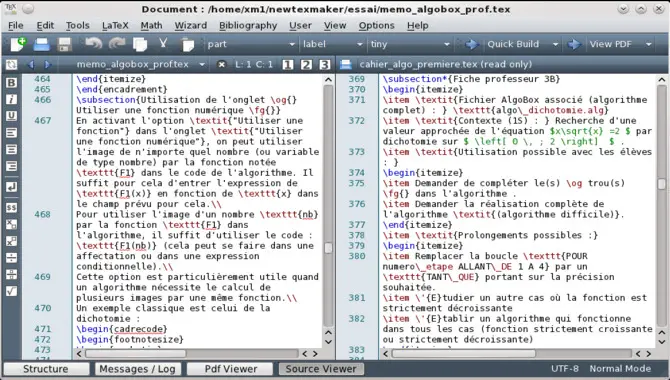Open the Help menu
The height and width of the screenshot is (380, 670).
click(417, 26)
